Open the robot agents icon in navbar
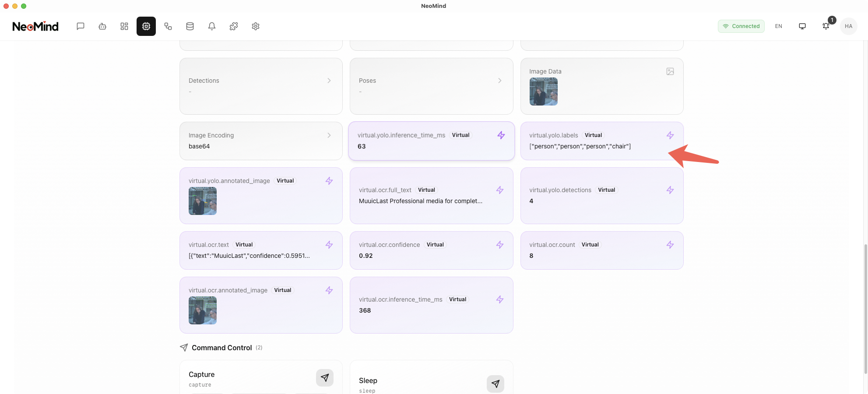This screenshot has height=394, width=868. [102, 26]
